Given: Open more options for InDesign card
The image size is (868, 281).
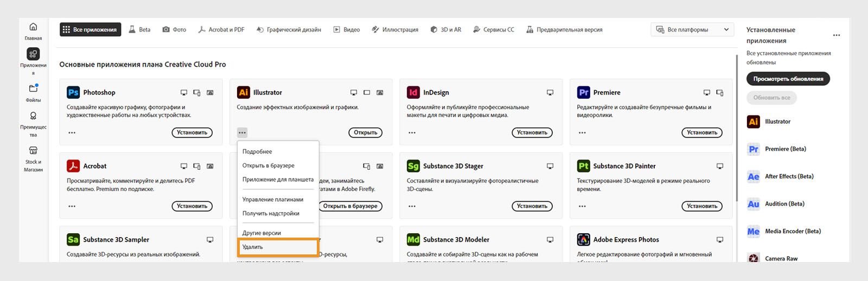Looking at the screenshot, I should click(412, 132).
